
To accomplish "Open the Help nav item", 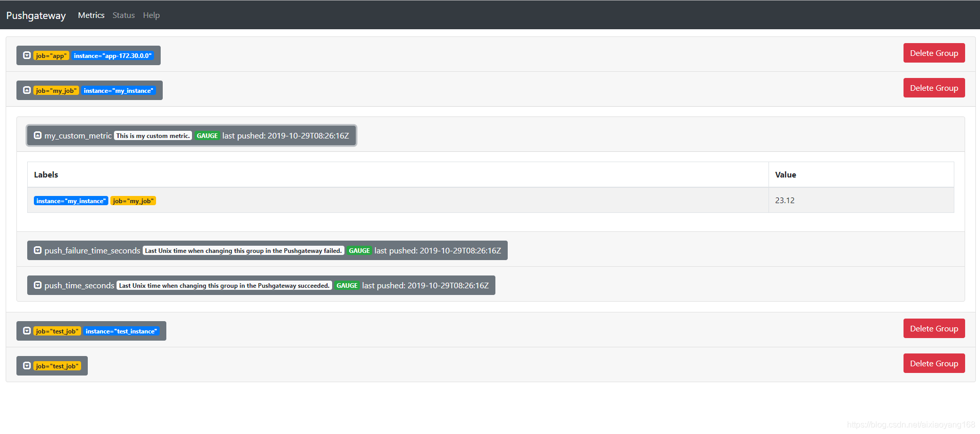I will click(x=151, y=15).
